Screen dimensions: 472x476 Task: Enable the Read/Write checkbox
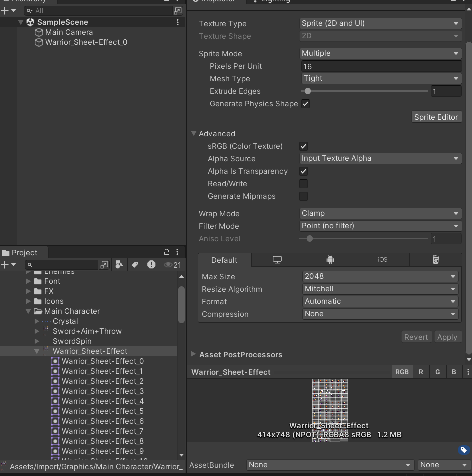(303, 184)
